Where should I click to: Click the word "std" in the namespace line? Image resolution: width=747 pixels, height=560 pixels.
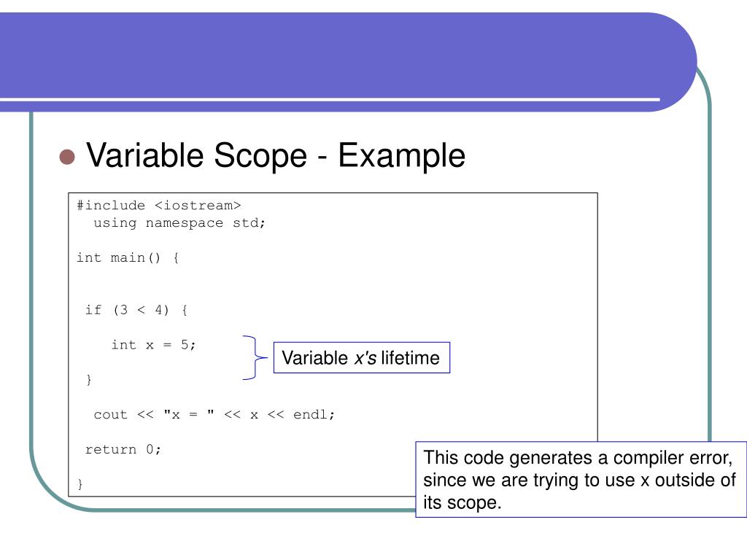[x=245, y=222]
